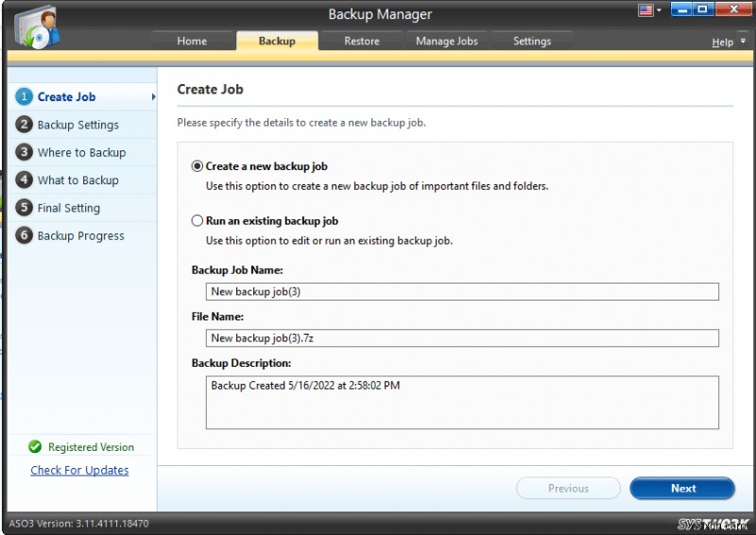Screen dimensions: 756x535
Task: Open the US flag language selector
Action: (x=645, y=10)
